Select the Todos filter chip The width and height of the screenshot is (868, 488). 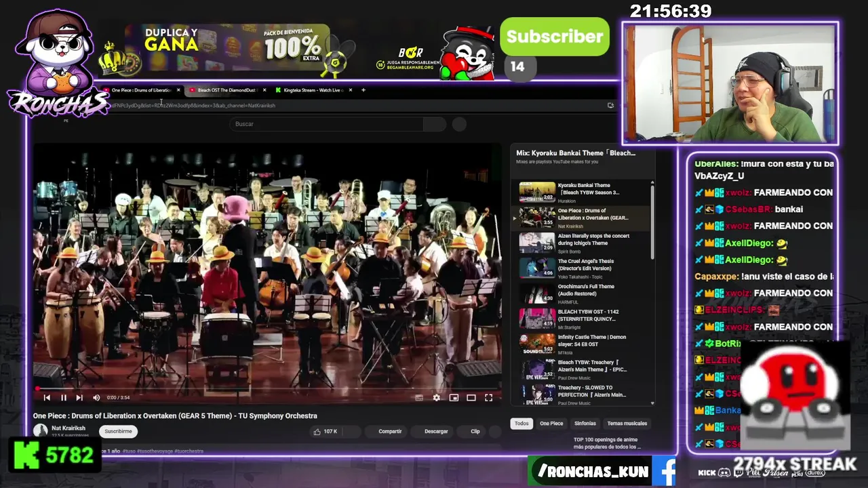pos(521,424)
